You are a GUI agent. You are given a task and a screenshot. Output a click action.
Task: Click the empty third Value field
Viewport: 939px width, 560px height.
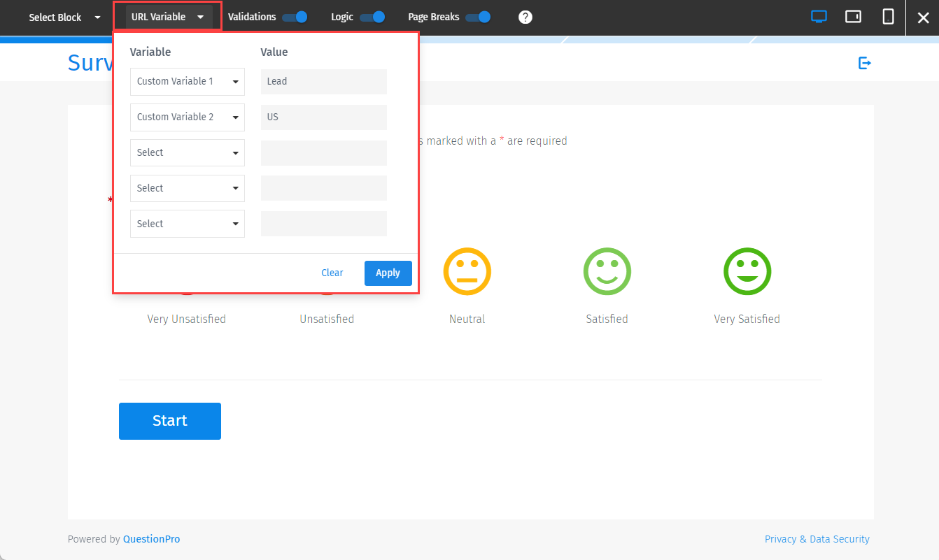[x=323, y=152]
